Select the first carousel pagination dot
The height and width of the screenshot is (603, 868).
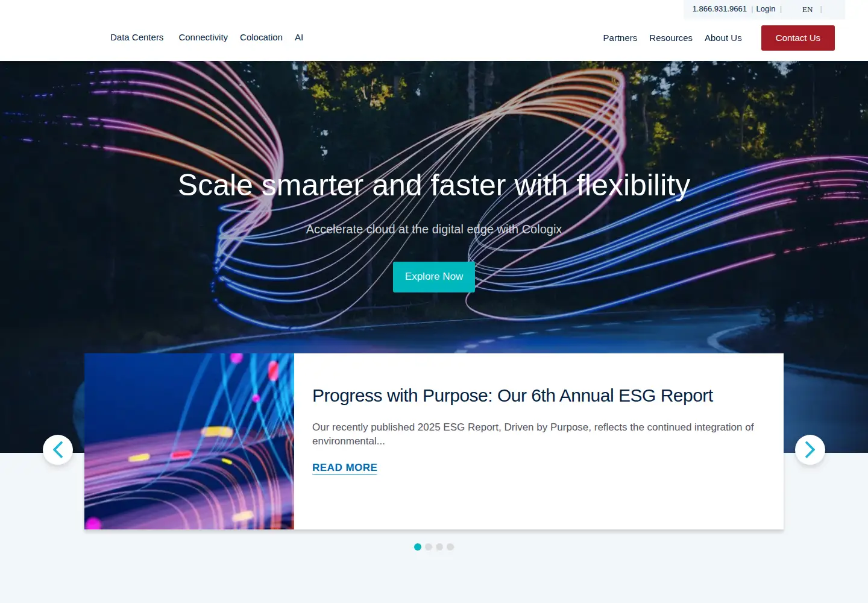(x=418, y=547)
